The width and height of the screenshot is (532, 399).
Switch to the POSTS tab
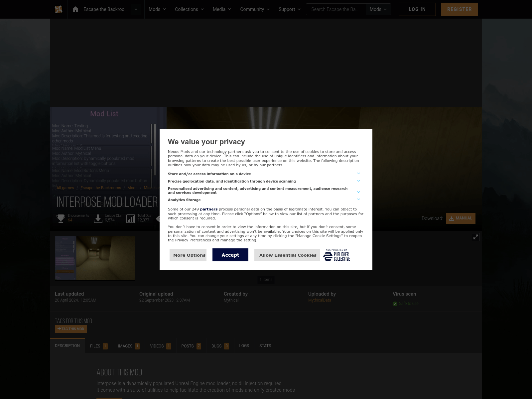click(x=191, y=346)
